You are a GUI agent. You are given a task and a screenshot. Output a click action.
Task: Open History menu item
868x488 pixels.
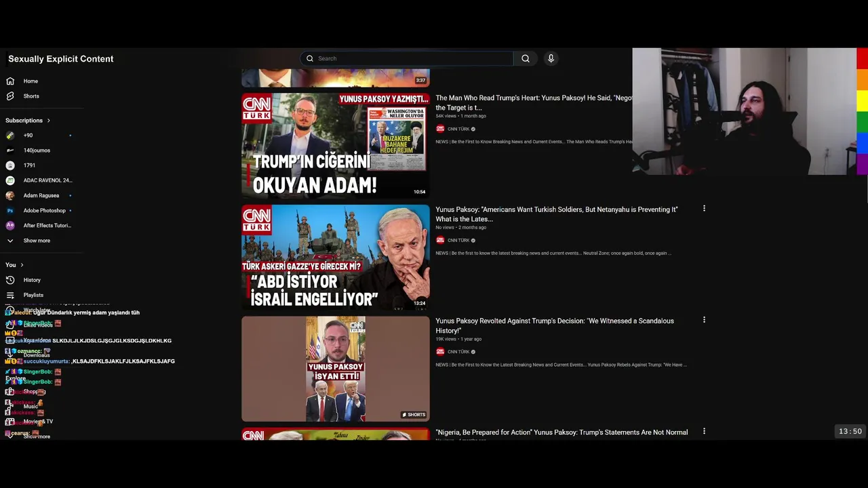pos(32,280)
